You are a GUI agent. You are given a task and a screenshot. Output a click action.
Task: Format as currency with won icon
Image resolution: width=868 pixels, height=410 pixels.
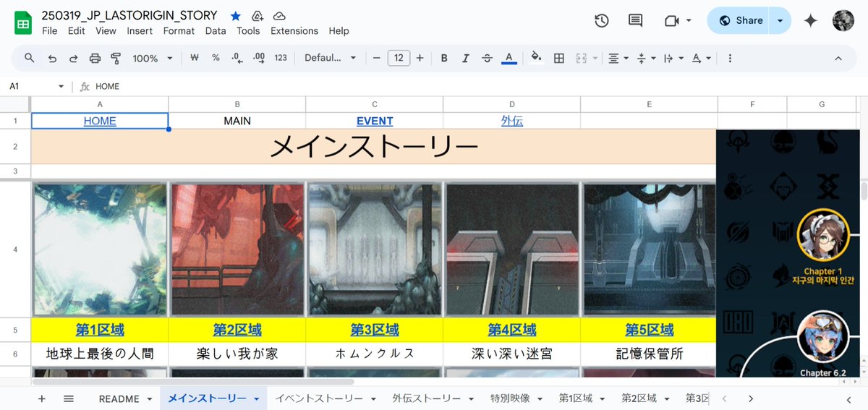(194, 58)
